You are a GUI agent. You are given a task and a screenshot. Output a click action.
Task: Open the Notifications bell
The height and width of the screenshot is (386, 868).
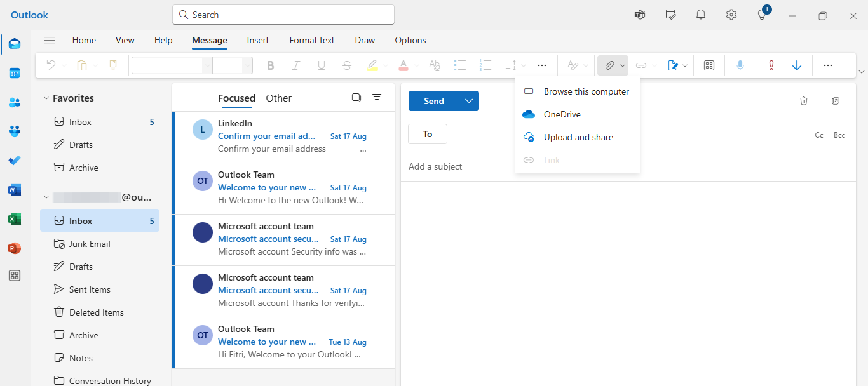point(700,14)
